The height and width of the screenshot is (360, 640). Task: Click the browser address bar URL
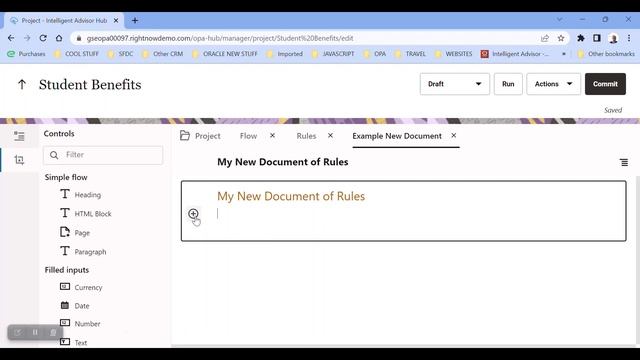click(x=220, y=38)
